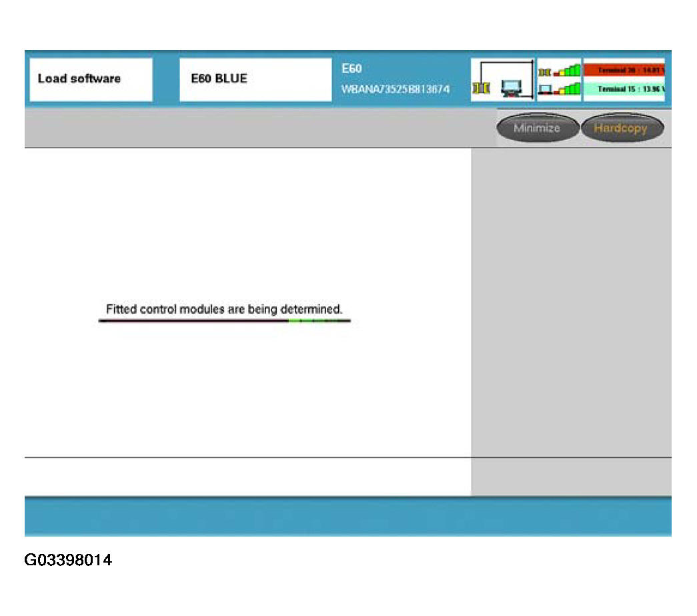Click the vehicle VIN number text
This screenshot has width=697, height=616.
(395, 89)
